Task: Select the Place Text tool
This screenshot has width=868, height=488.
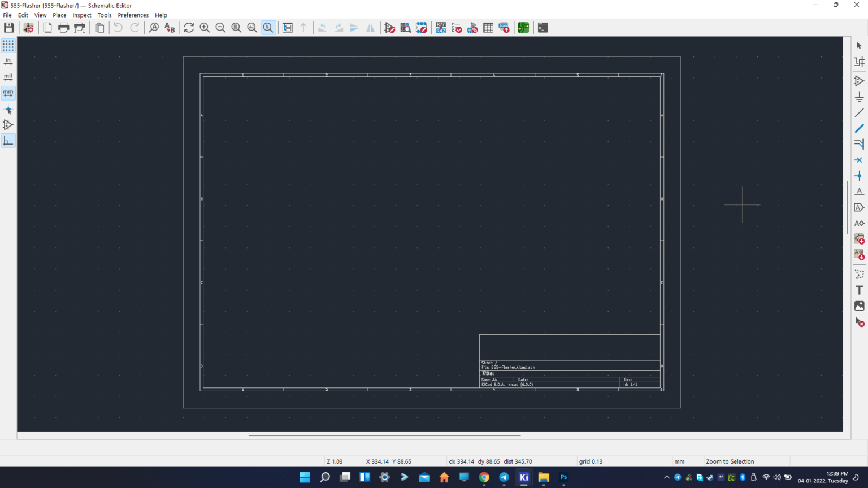Action: coord(860,290)
